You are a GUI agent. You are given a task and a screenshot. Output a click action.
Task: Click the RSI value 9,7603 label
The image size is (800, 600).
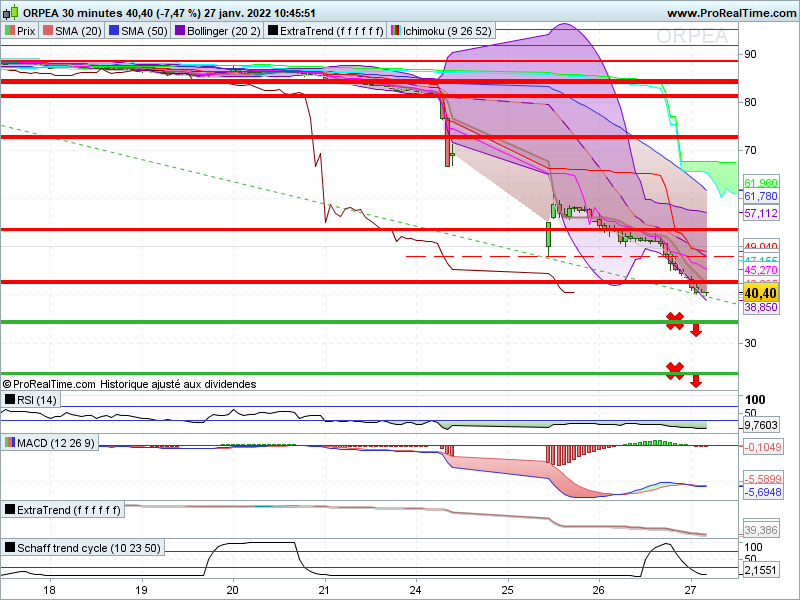pyautogui.click(x=761, y=425)
